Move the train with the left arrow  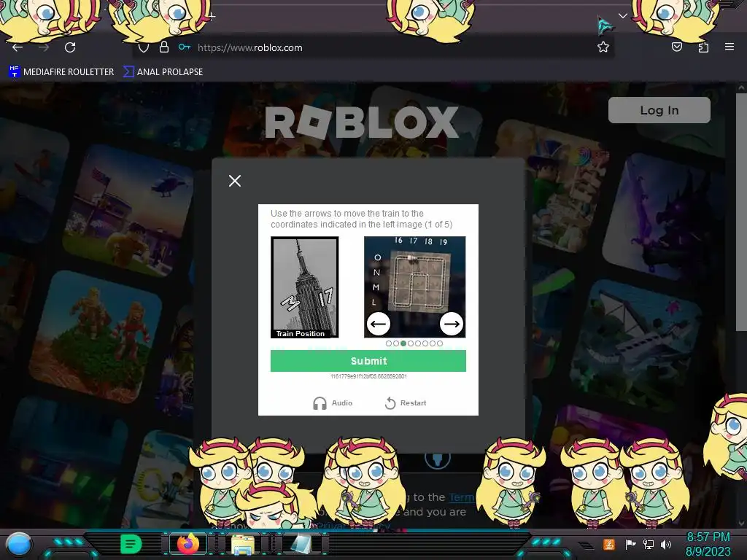coord(379,324)
